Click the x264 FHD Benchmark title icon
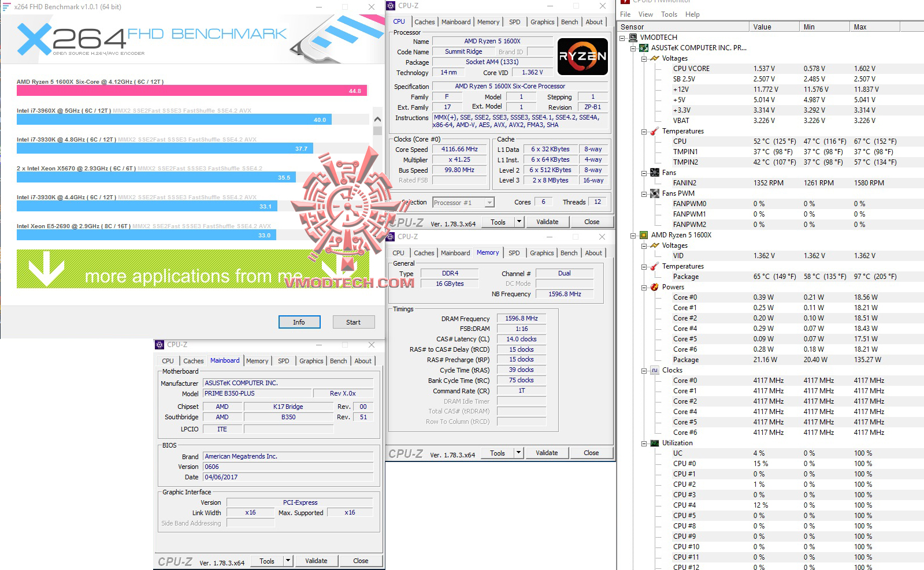Screen dimensions: 924x570 pos(6,7)
